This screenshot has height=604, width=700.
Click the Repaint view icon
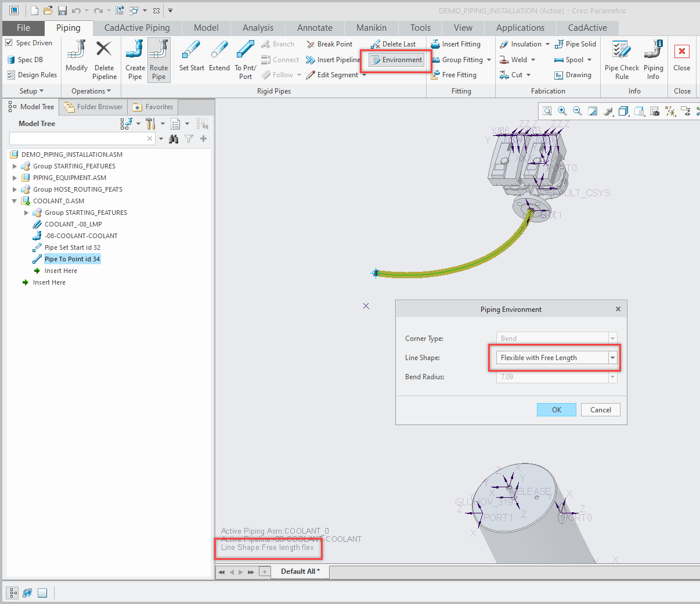[x=593, y=112]
